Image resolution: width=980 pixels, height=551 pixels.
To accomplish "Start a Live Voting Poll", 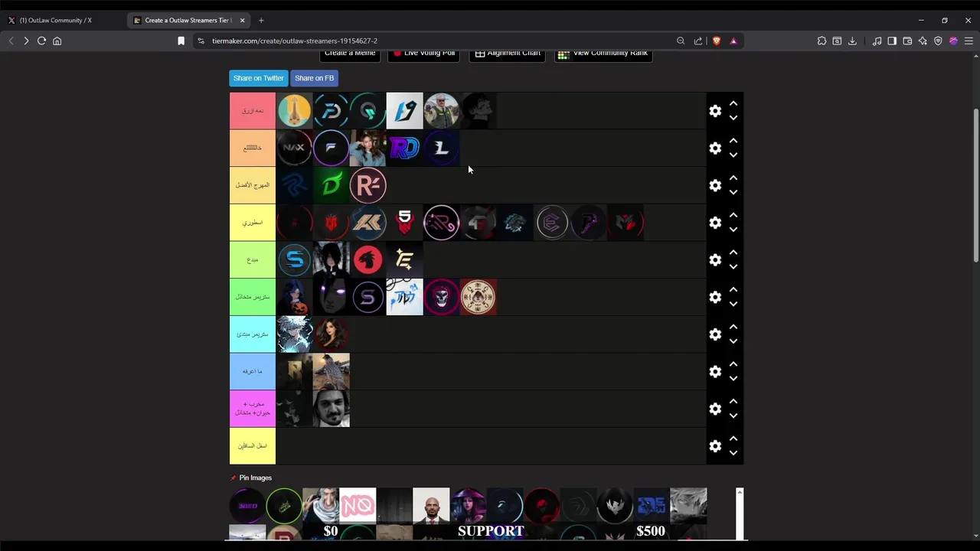I will coord(424,54).
